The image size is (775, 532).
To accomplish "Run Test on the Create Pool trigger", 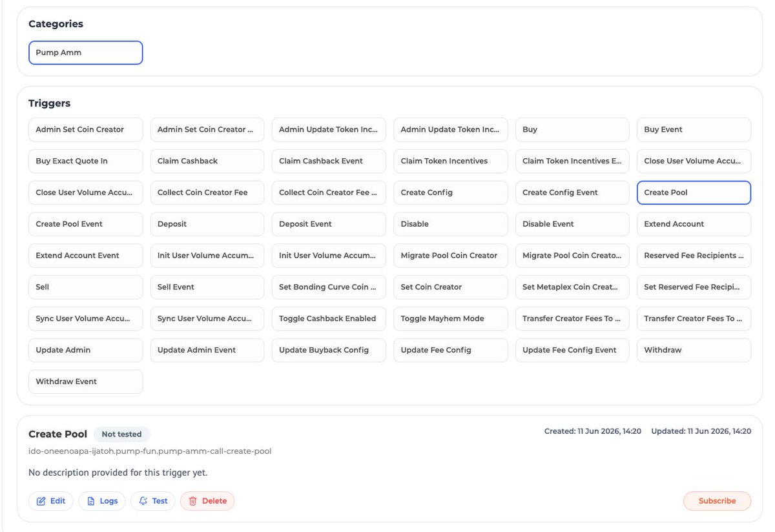I will [x=153, y=501].
